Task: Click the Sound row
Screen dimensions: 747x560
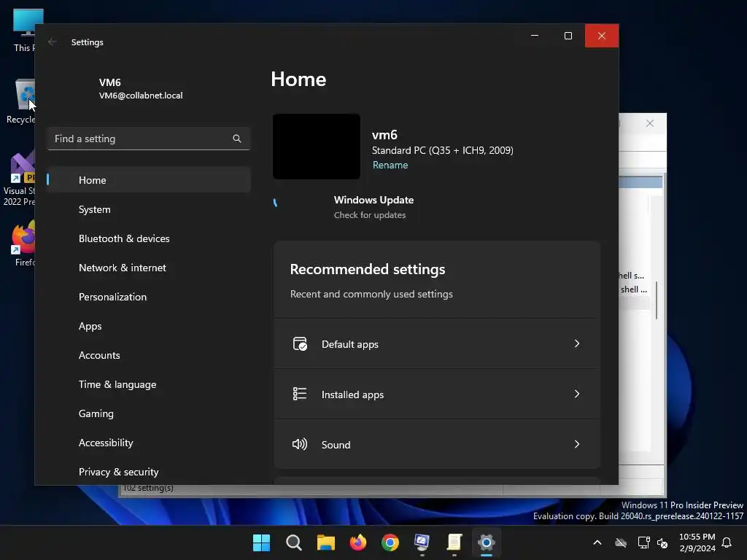Action: [x=437, y=444]
